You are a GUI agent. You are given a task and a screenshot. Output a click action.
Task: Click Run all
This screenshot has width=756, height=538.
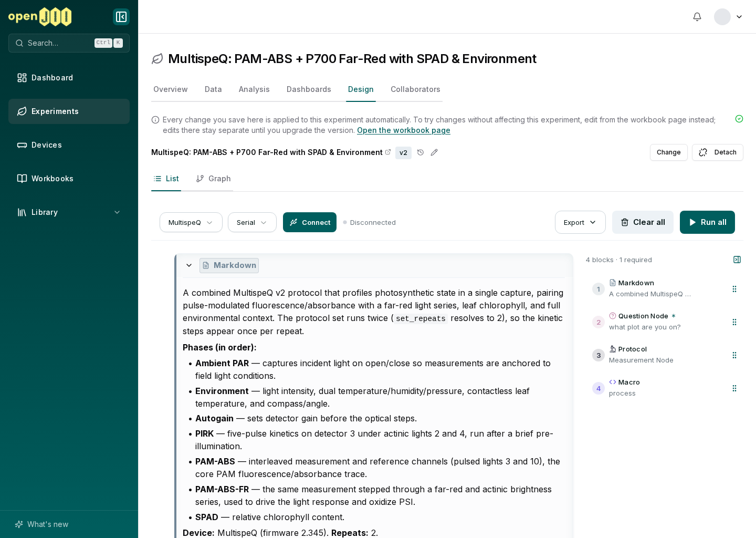point(707,222)
